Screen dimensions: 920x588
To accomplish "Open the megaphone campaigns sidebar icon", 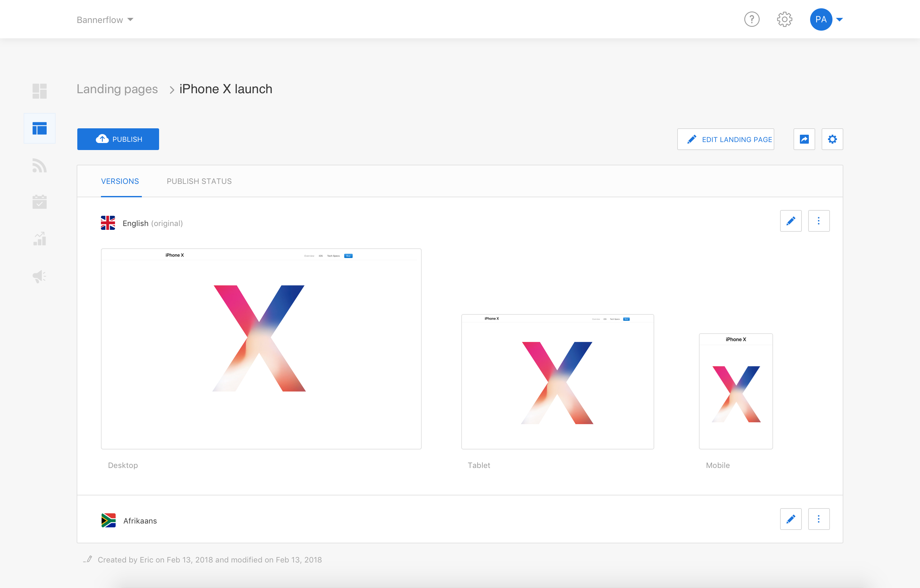I will click(x=39, y=276).
